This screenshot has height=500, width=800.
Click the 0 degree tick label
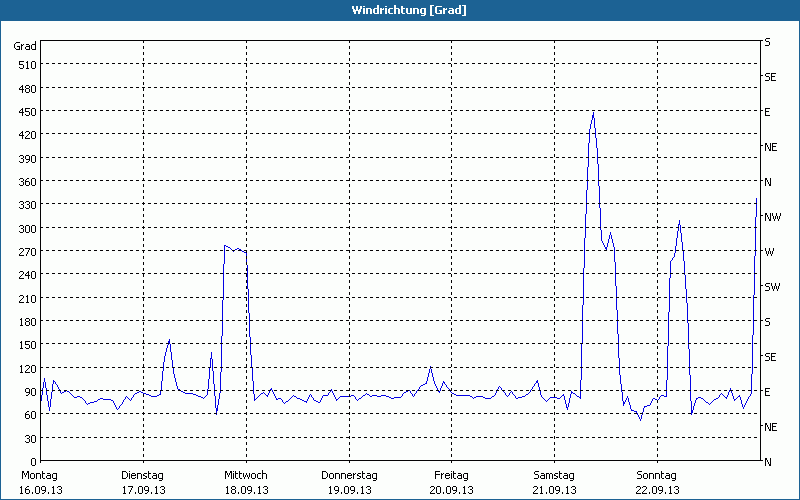(x=33, y=462)
